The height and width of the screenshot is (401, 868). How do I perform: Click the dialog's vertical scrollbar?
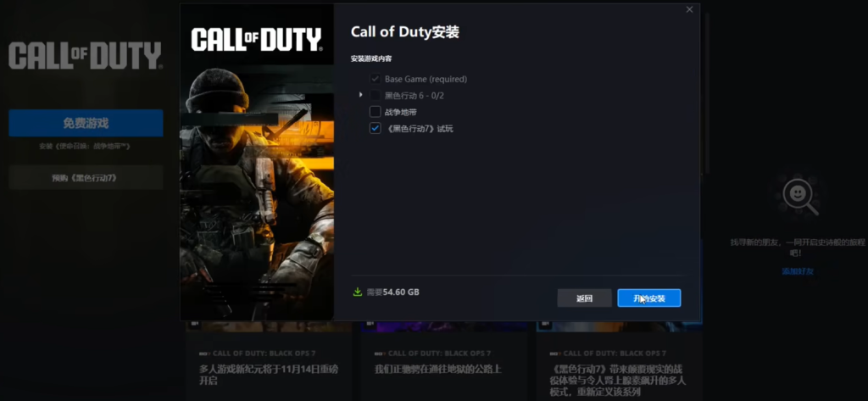(x=703, y=93)
